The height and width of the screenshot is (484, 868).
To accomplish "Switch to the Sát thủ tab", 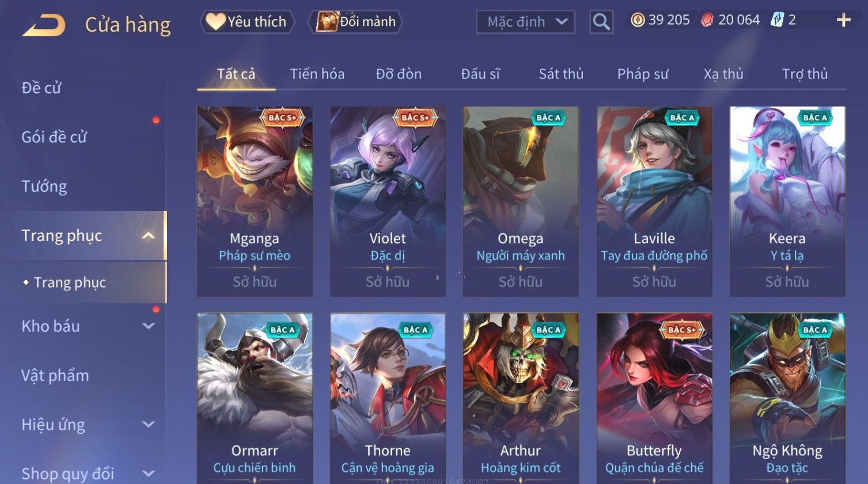I will point(561,74).
